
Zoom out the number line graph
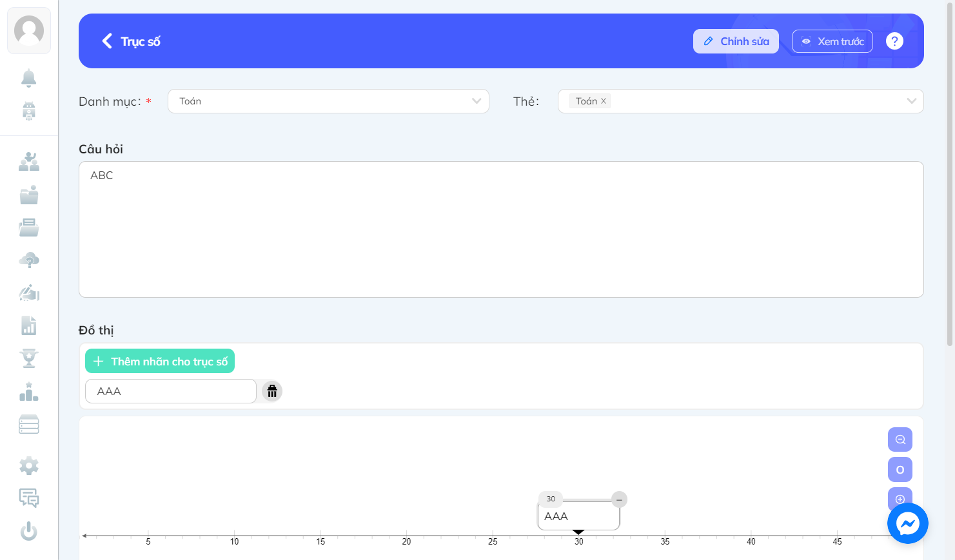(x=900, y=439)
